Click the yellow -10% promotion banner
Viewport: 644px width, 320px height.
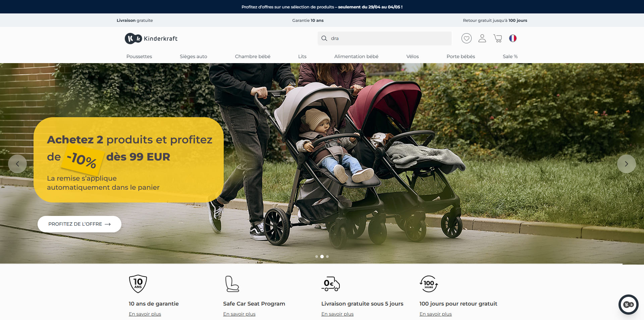(128, 160)
